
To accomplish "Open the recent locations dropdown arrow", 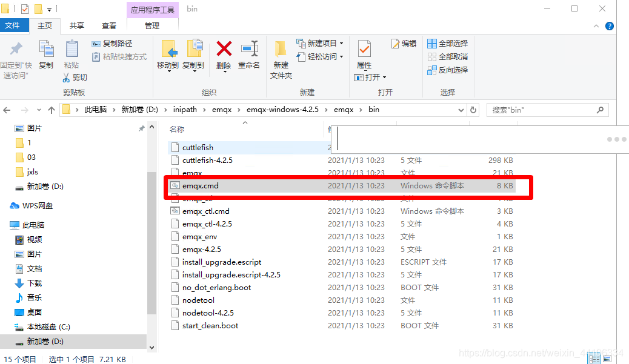I will tap(39, 110).
